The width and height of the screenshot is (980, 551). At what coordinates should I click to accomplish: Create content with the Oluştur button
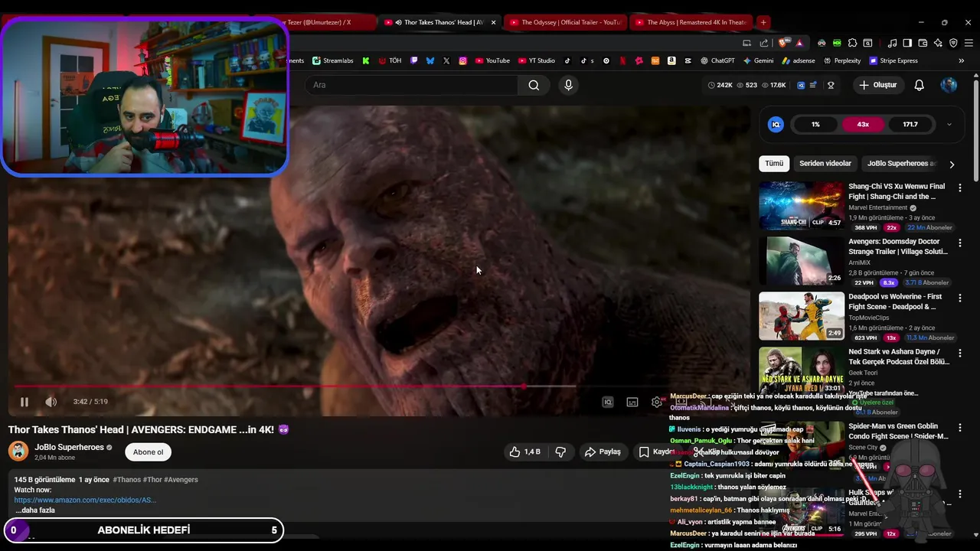pos(877,85)
